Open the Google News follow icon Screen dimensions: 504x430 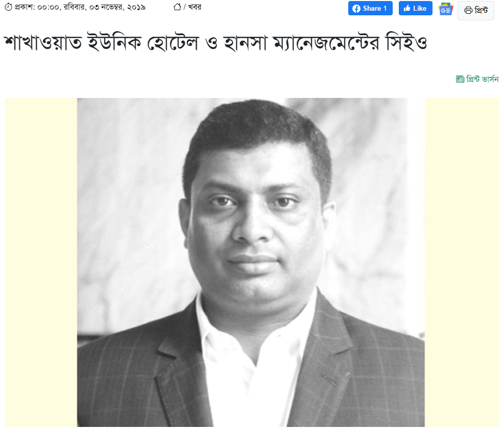click(445, 9)
